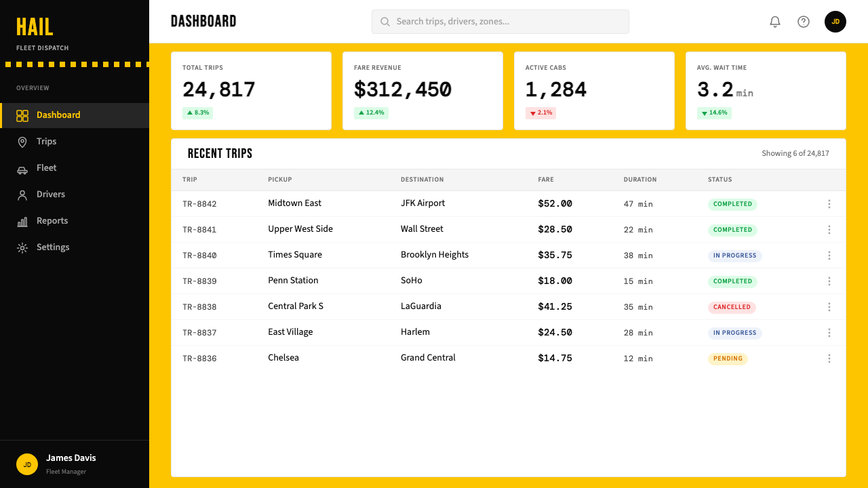The image size is (868, 488).
Task: Click the Reports bar chart icon
Action: (22, 221)
